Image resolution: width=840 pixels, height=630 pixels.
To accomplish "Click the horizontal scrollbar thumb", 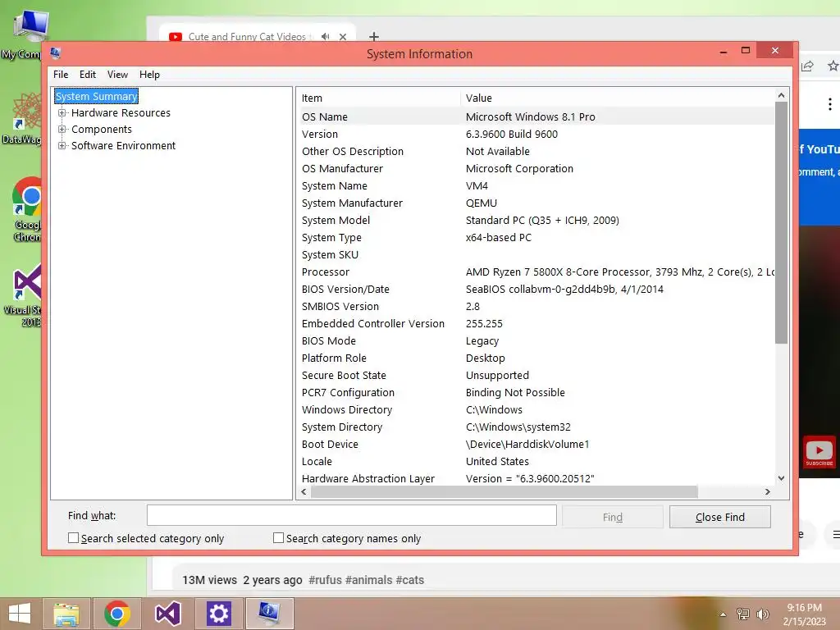I will click(504, 492).
